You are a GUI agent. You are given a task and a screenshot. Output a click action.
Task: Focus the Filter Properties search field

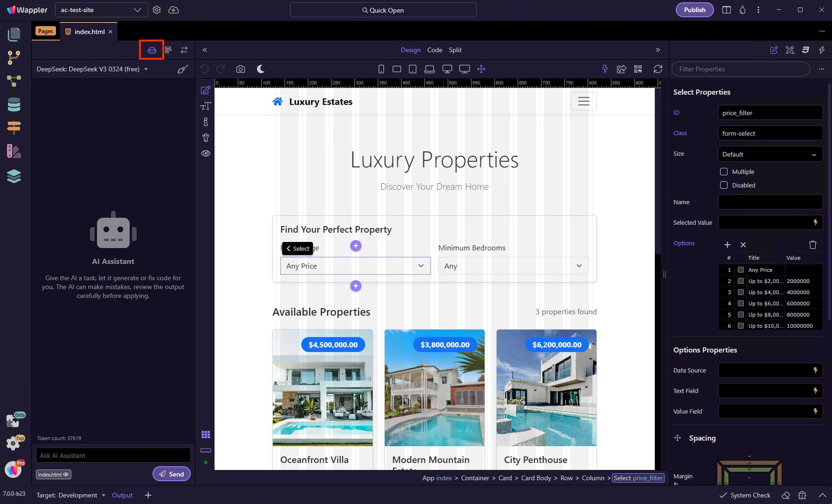(741, 69)
